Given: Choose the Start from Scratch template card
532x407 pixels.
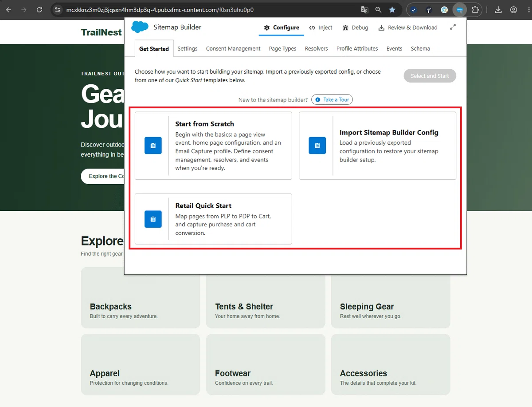Looking at the screenshot, I should tap(213, 146).
